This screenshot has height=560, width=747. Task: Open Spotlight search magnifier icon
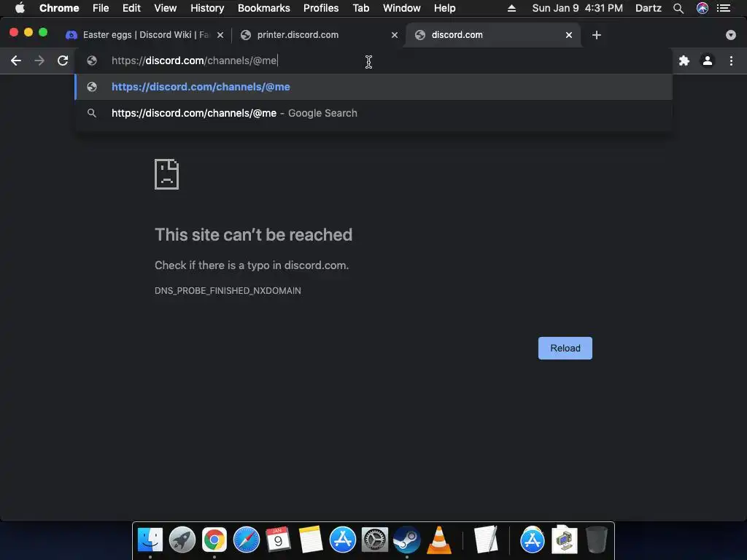(678, 8)
